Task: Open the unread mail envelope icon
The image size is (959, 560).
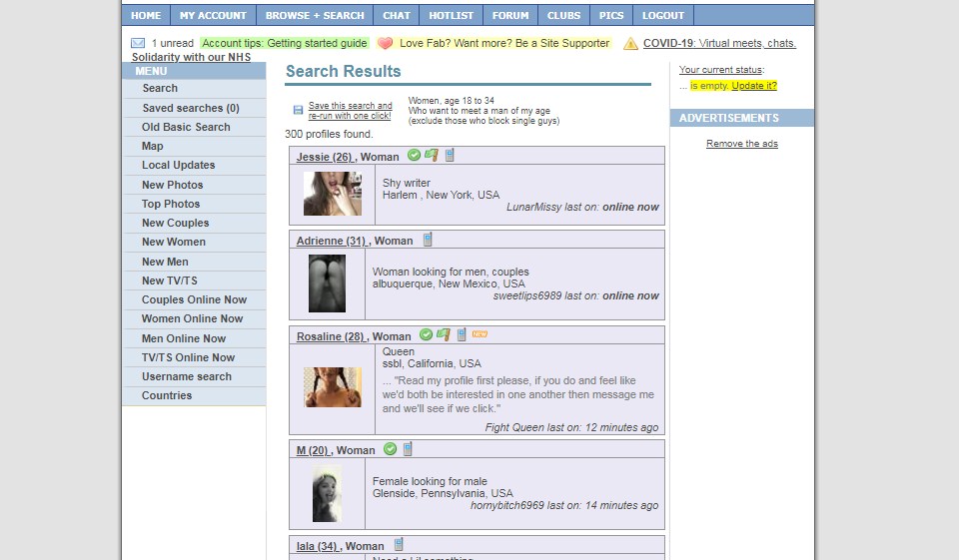Action: (x=138, y=44)
